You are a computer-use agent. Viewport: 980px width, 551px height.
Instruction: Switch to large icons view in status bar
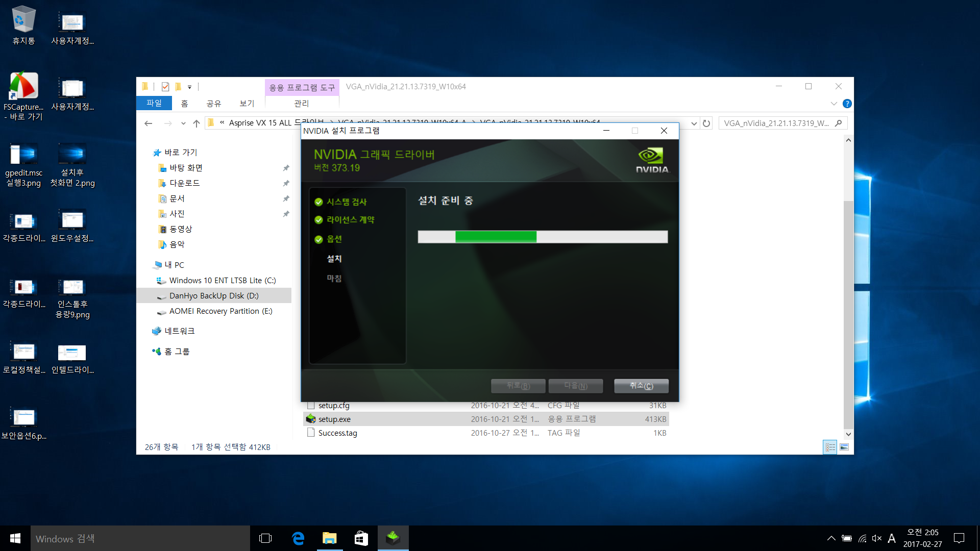click(x=844, y=447)
